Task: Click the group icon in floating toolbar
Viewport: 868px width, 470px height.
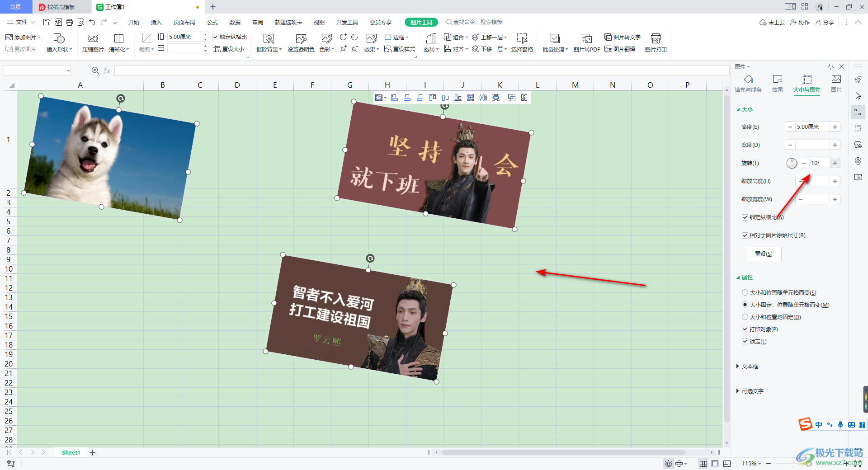Action: point(512,98)
